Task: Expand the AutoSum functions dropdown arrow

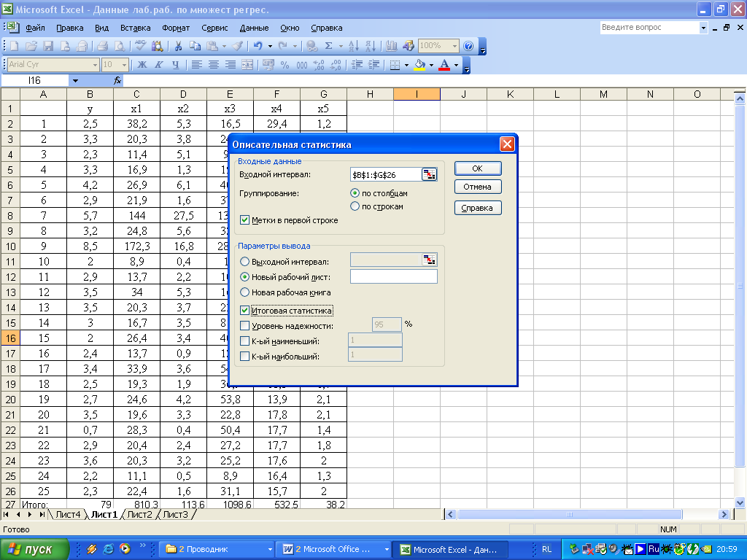Action: (341, 46)
